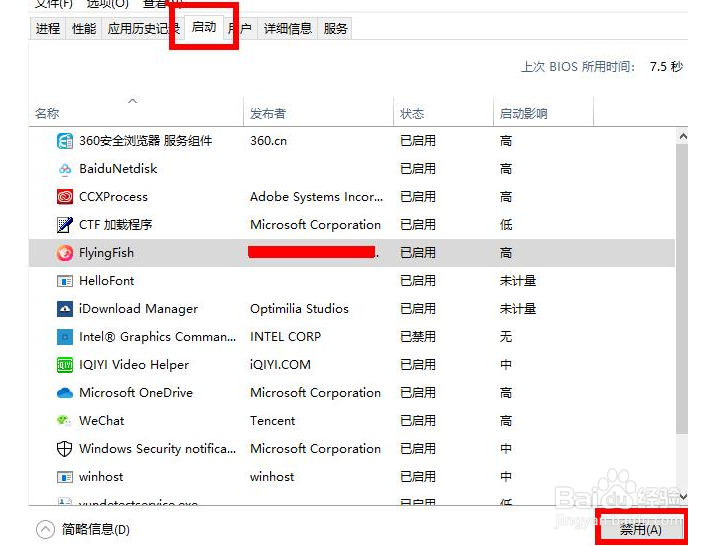Viewport: 723px width, 546px height.
Task: Select the WeChat entry name
Action: (101, 421)
